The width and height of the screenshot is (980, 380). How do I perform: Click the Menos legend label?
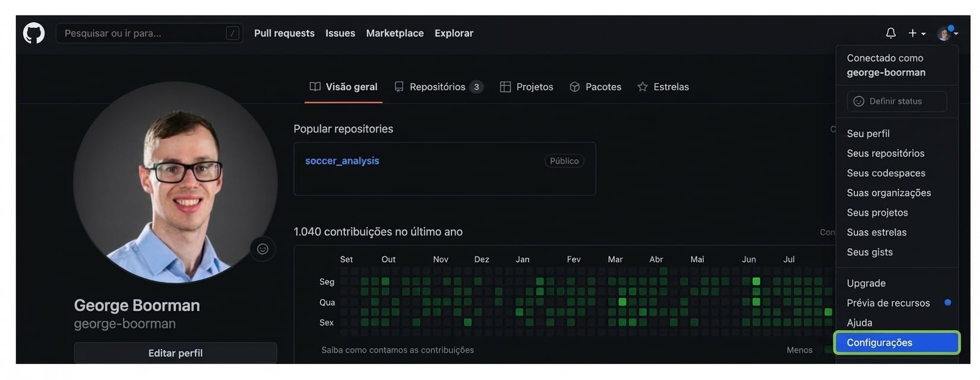pyautogui.click(x=799, y=350)
